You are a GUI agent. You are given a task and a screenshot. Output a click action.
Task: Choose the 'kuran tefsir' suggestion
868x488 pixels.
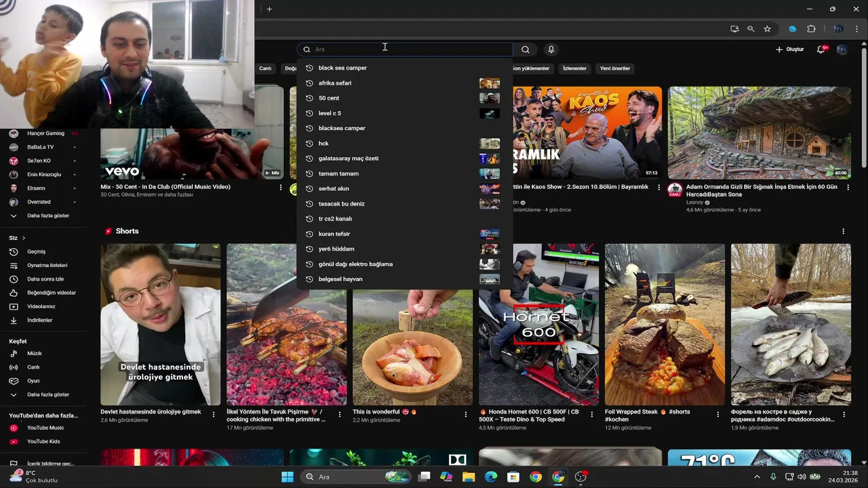[x=404, y=234]
